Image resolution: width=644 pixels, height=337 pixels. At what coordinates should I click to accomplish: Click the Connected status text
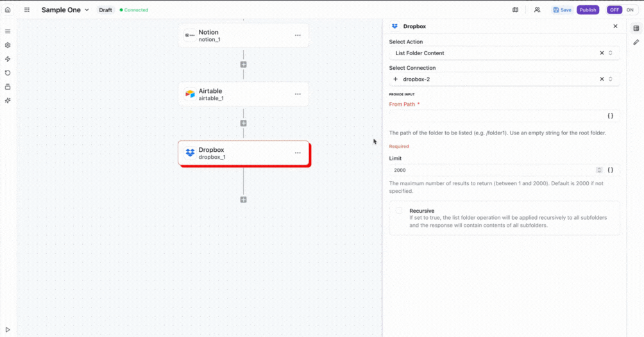[x=136, y=10]
